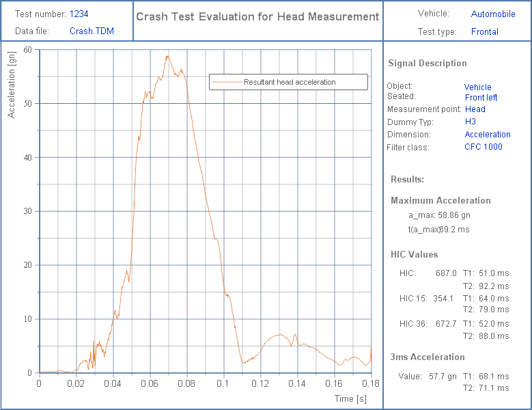
Task: Click the 3ms value 57.7 gn
Action: tap(443, 377)
